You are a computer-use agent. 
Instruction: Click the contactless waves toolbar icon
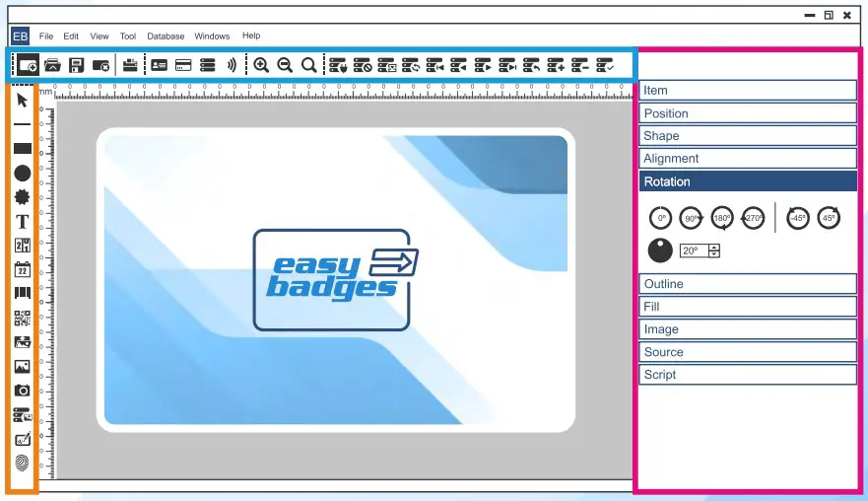click(x=232, y=65)
